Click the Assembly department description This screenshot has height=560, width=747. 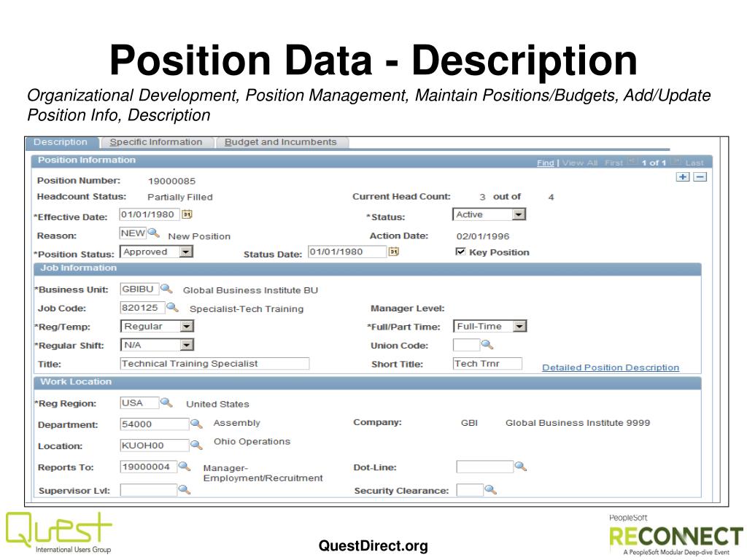tap(237, 423)
